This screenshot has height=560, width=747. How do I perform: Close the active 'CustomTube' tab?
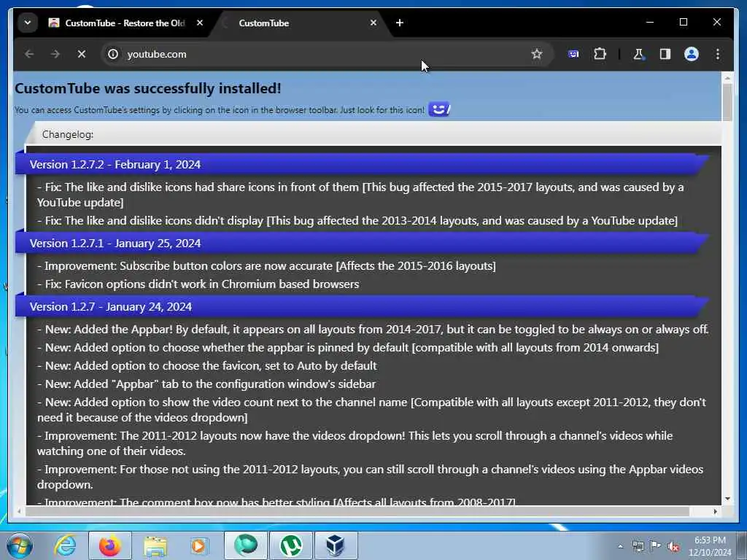point(373,23)
